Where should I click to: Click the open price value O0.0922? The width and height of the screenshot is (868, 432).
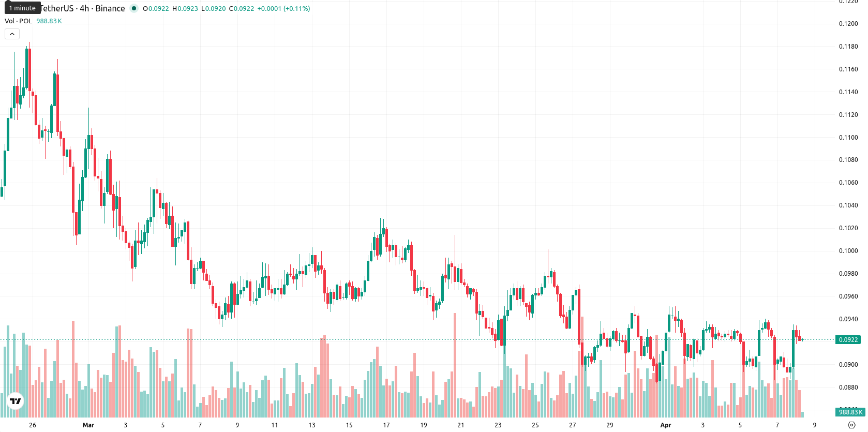pos(156,9)
